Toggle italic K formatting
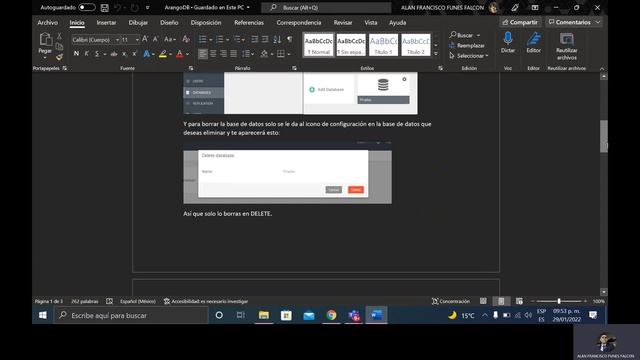This screenshot has height=360, width=640. (x=87, y=54)
